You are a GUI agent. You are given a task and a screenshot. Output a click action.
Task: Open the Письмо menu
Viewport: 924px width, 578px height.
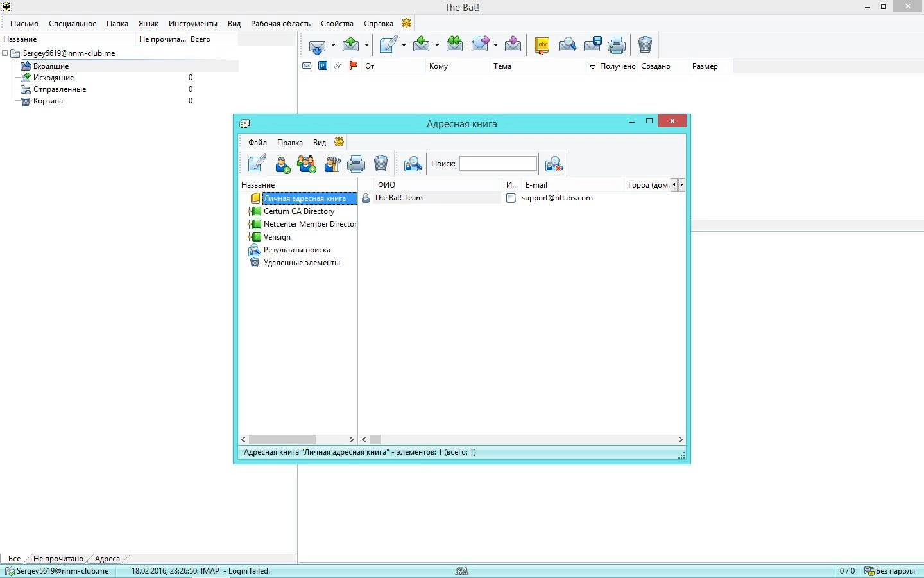[x=24, y=24]
